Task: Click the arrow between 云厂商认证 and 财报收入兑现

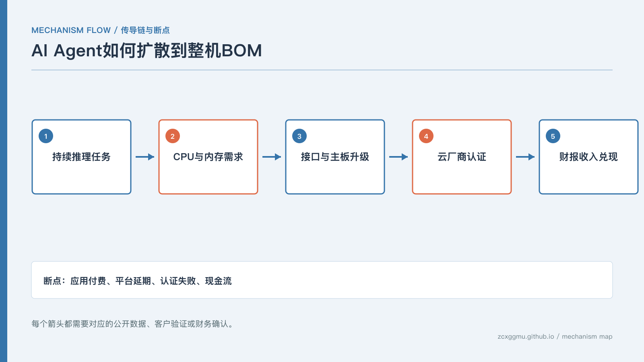Action: 525,157
